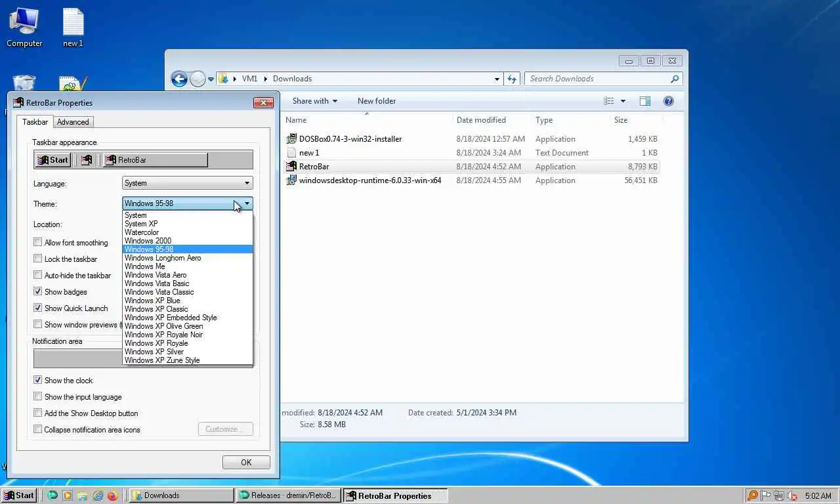Open Windows Explorer from Quick Launch
840x504 pixels.
82,495
